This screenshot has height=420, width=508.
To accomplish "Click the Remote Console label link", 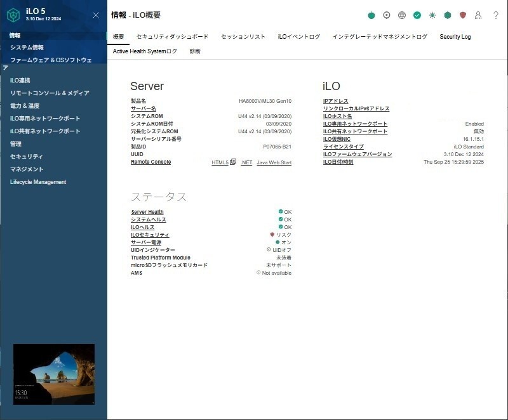I will (150, 162).
